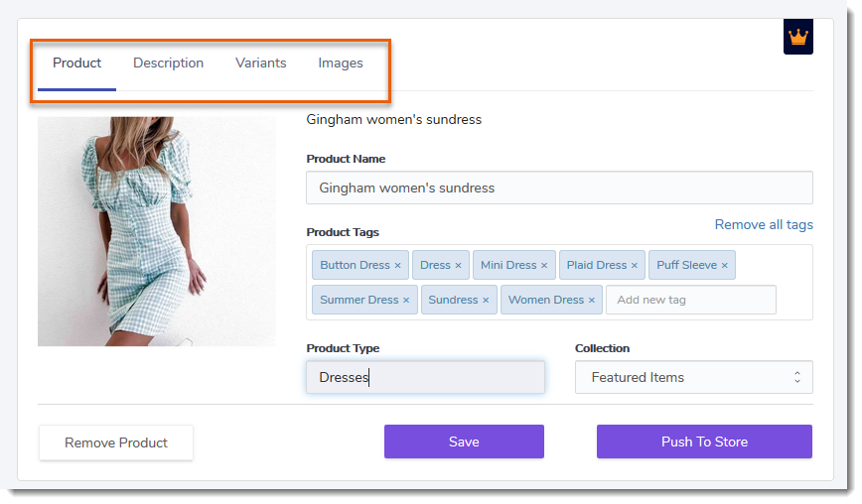862x504 pixels.
Task: Delete the Summer Dress tag
Action: coord(406,301)
